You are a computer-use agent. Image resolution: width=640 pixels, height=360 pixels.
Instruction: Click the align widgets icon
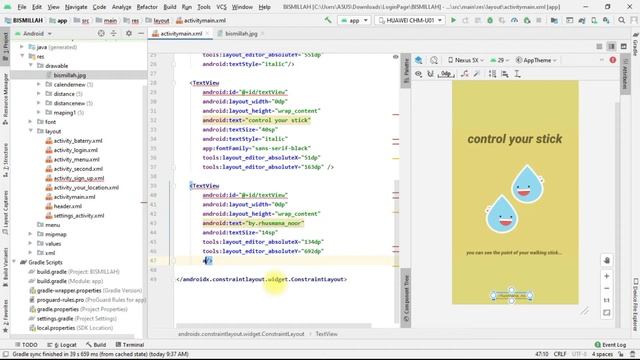[505, 74]
